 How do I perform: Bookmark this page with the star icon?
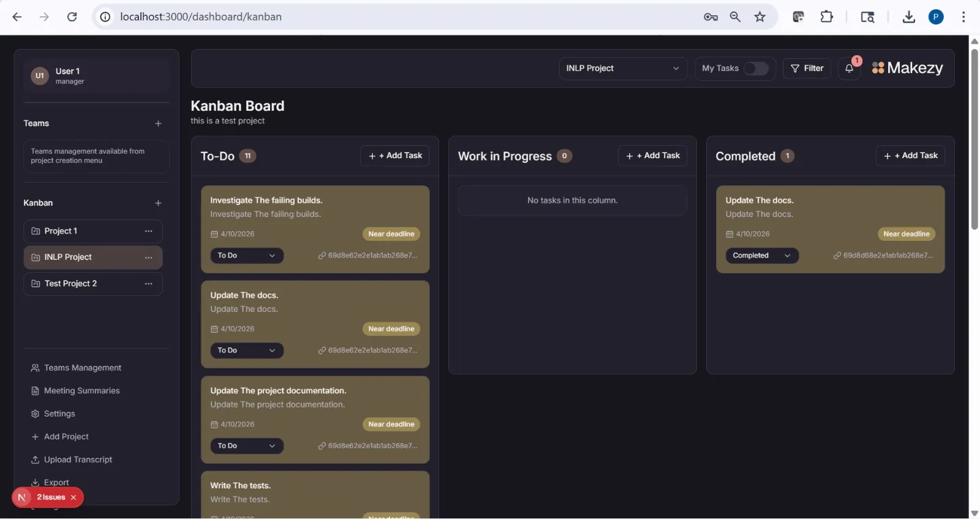759,17
